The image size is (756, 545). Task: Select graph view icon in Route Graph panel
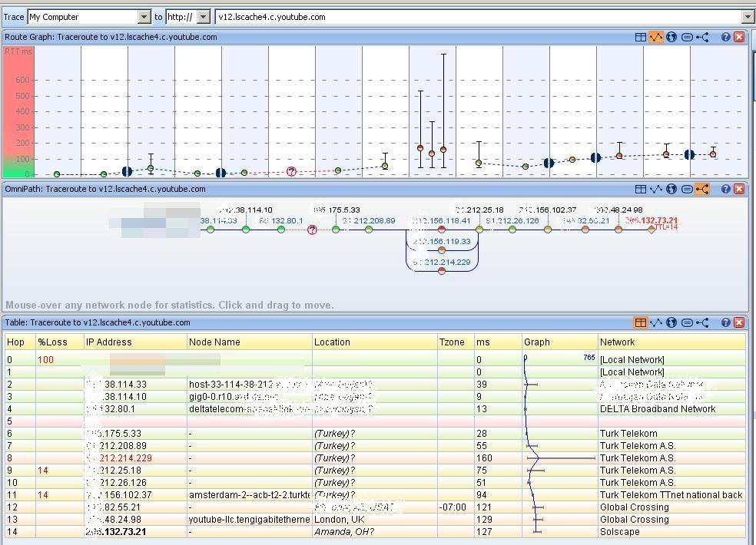point(655,37)
